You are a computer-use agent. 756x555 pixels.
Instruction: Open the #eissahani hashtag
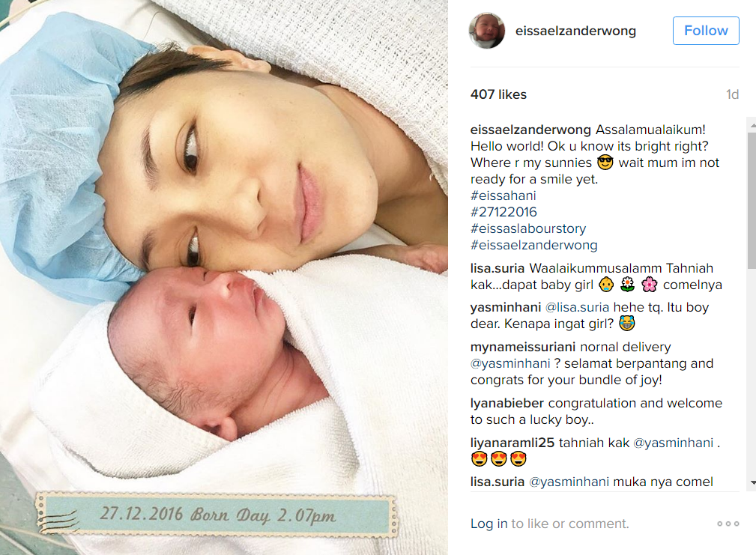click(504, 195)
